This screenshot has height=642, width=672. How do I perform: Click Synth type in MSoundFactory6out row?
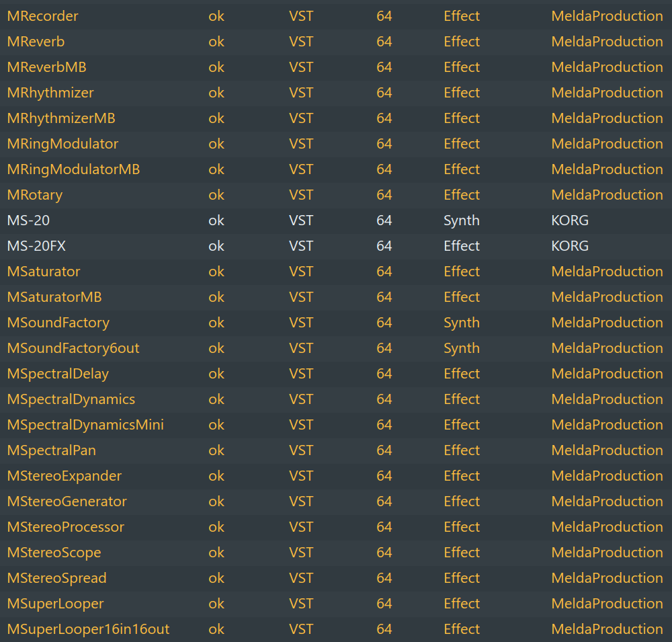(462, 348)
